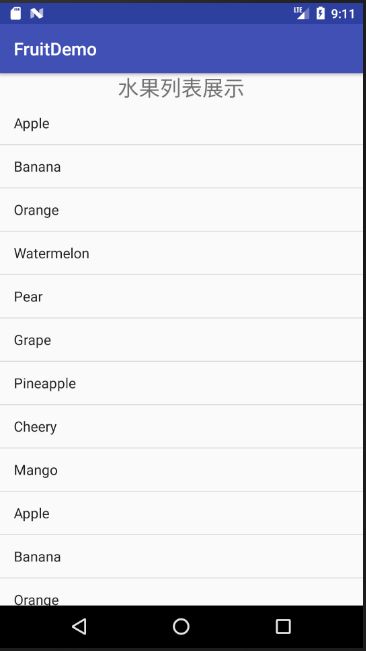Image resolution: width=366 pixels, height=651 pixels.
Task: Select the first Banana list item
Action: [181, 166]
